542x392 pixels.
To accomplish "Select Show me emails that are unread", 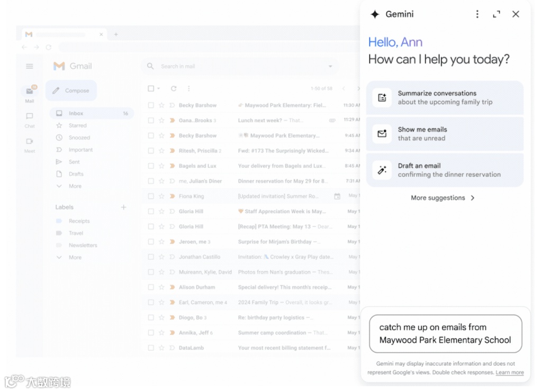I will [x=445, y=134].
